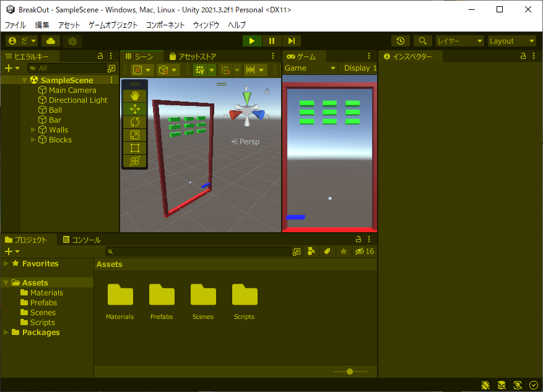This screenshot has height=392, width=543.
Task: Toggle grid snapping
Action: coord(225,70)
